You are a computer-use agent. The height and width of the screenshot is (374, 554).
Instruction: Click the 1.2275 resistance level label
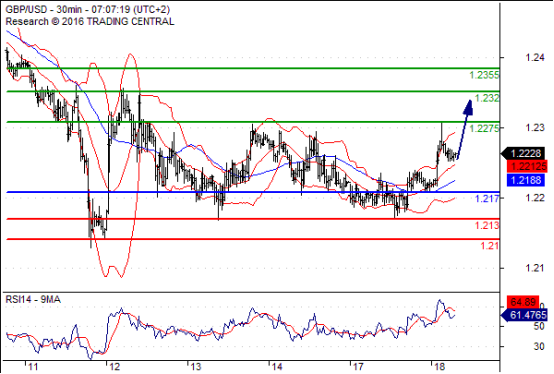click(484, 128)
